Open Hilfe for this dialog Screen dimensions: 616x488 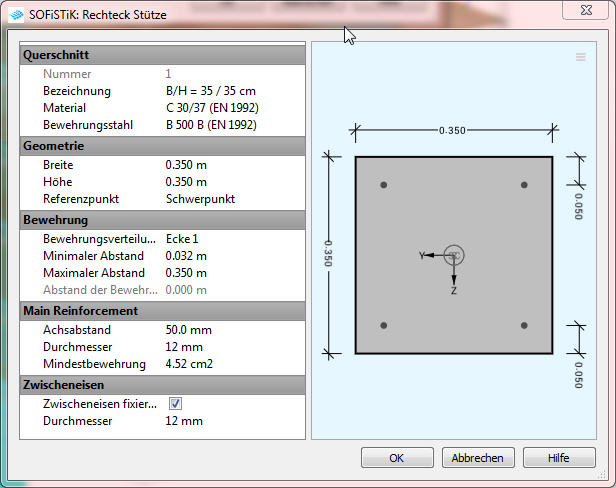click(558, 457)
